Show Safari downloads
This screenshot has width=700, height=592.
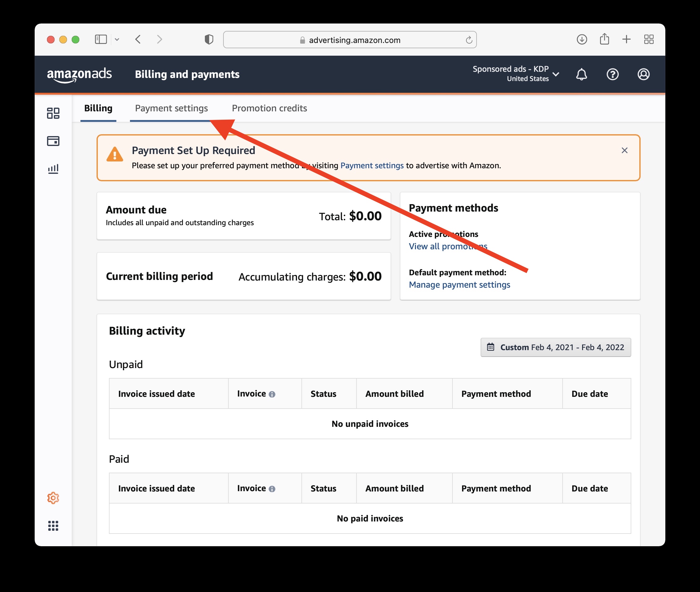pyautogui.click(x=581, y=40)
